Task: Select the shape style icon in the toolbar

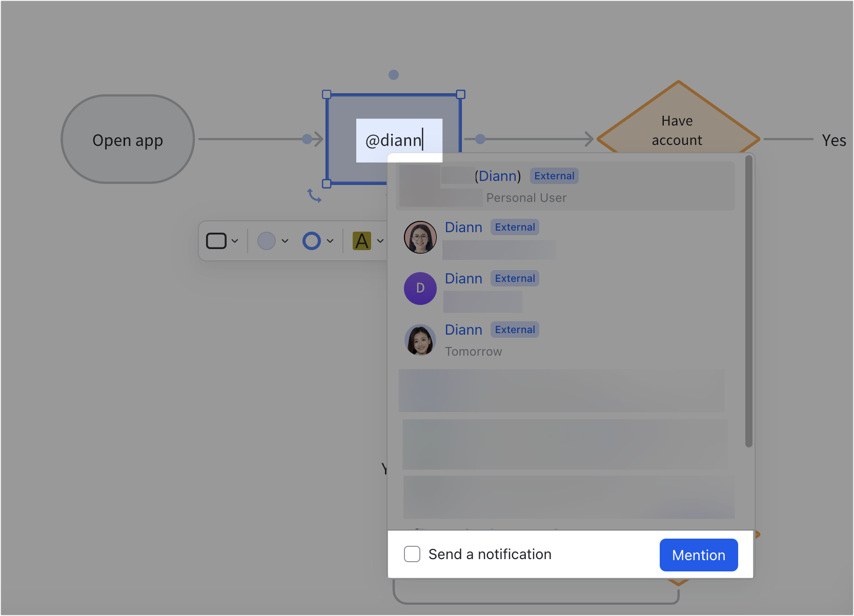Action: [x=217, y=240]
